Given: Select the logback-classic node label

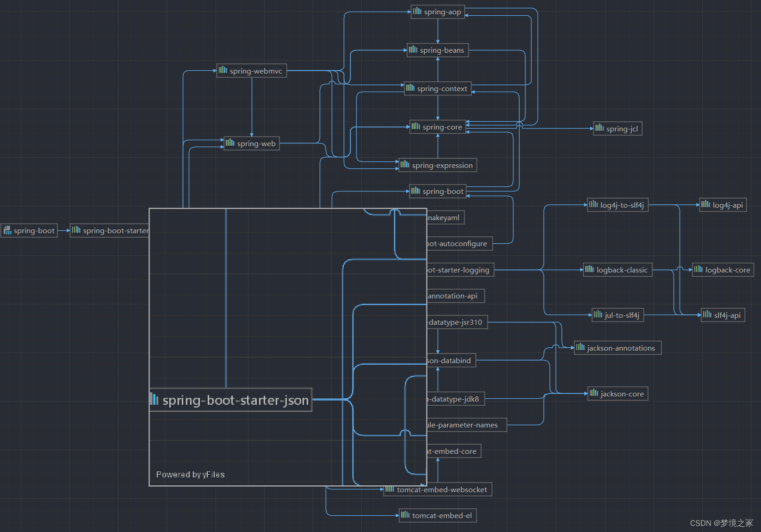Looking at the screenshot, I should (622, 270).
